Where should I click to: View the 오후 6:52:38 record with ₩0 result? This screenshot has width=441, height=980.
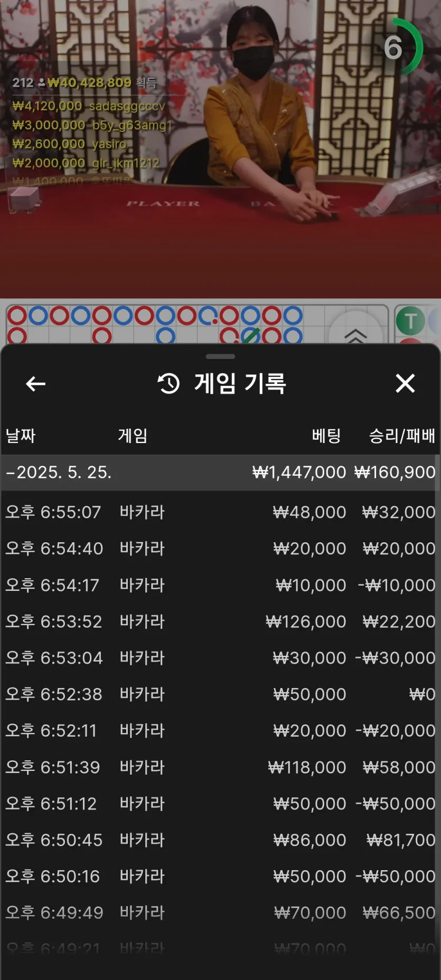tap(220, 694)
